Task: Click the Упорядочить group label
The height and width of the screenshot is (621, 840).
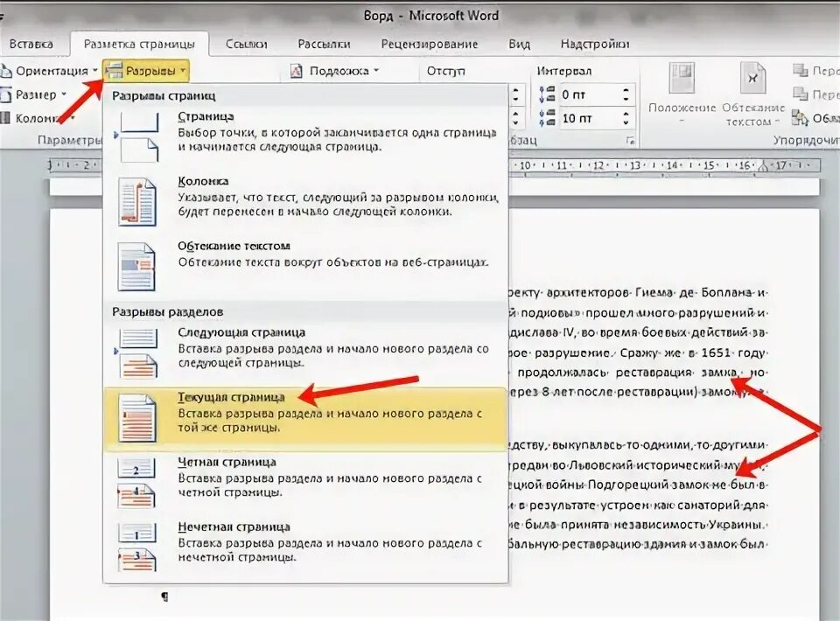Action: [806, 140]
